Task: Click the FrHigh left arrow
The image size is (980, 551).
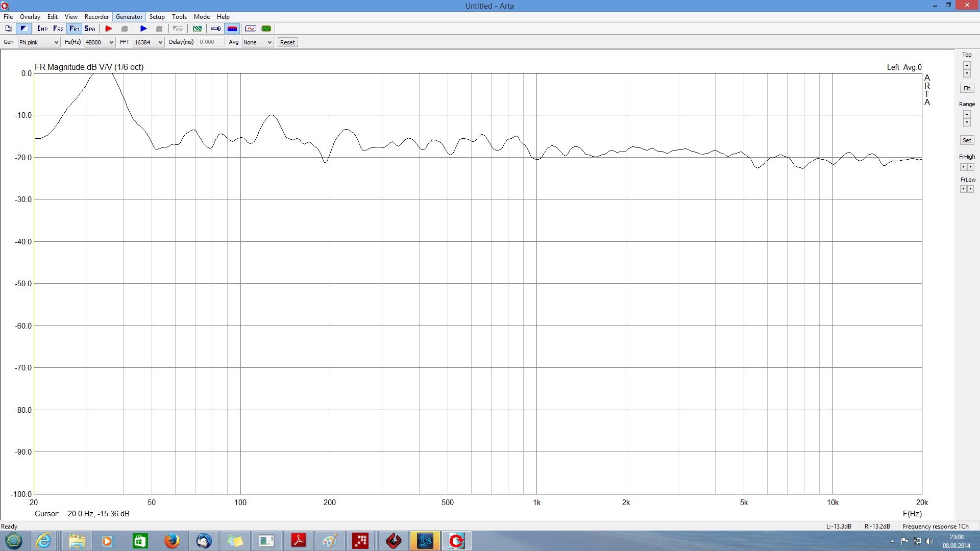Action: point(963,167)
